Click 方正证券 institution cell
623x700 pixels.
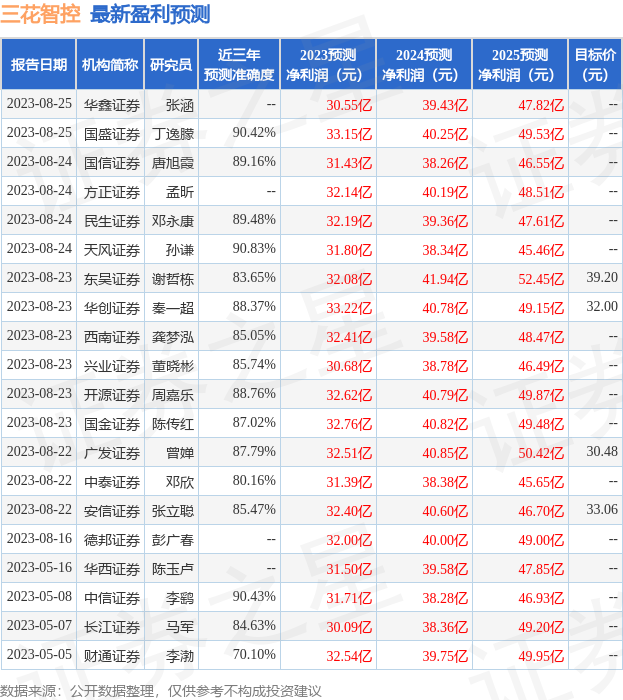click(112, 192)
